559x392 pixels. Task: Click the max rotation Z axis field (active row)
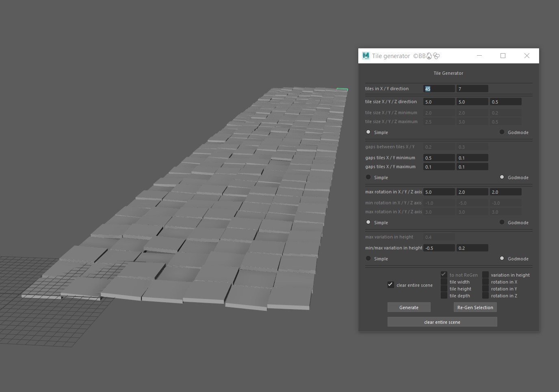point(506,192)
